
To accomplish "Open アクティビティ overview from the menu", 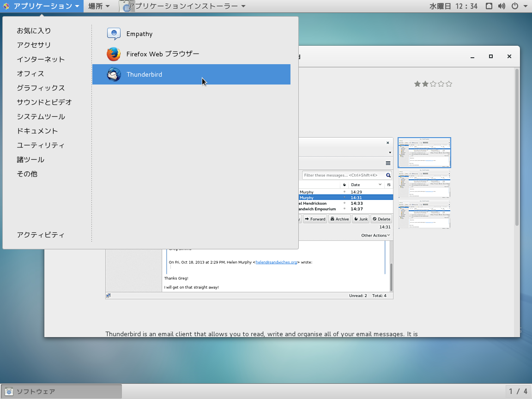I will click(x=41, y=235).
